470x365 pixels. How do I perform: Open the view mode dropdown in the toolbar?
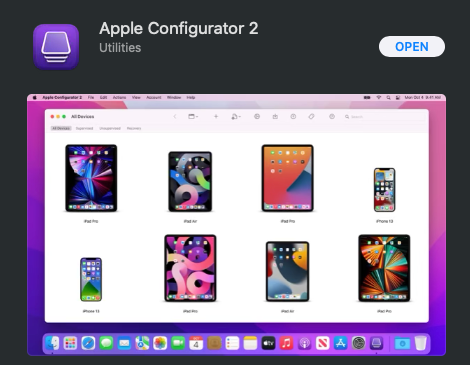tap(193, 116)
